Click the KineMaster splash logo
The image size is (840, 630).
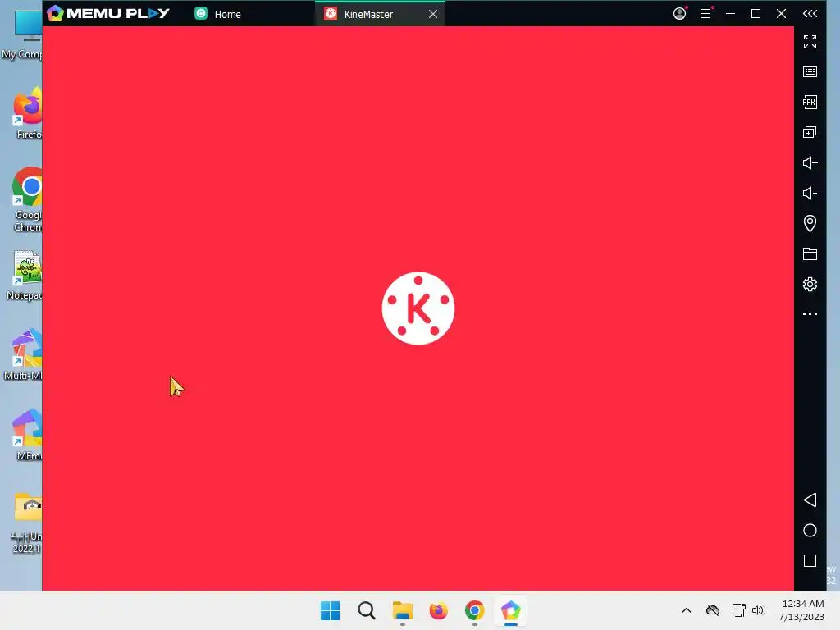(418, 308)
